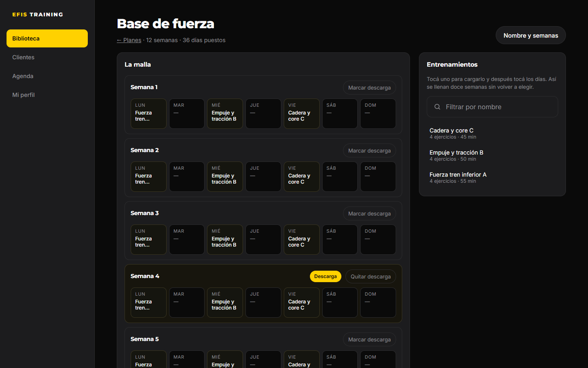Click the Filtrar por nombre field
This screenshot has width=588, height=368.
492,107
